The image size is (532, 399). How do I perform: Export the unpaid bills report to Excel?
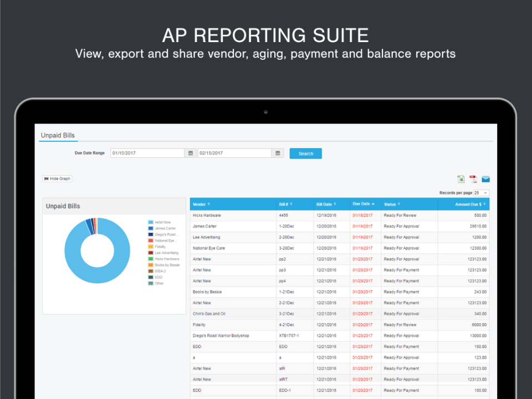(x=461, y=179)
